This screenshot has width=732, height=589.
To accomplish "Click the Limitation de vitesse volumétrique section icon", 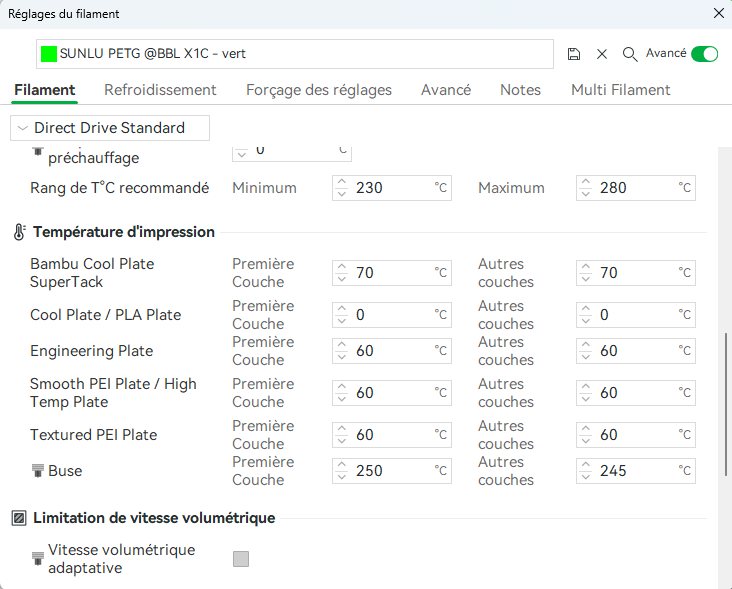I will click(x=19, y=518).
